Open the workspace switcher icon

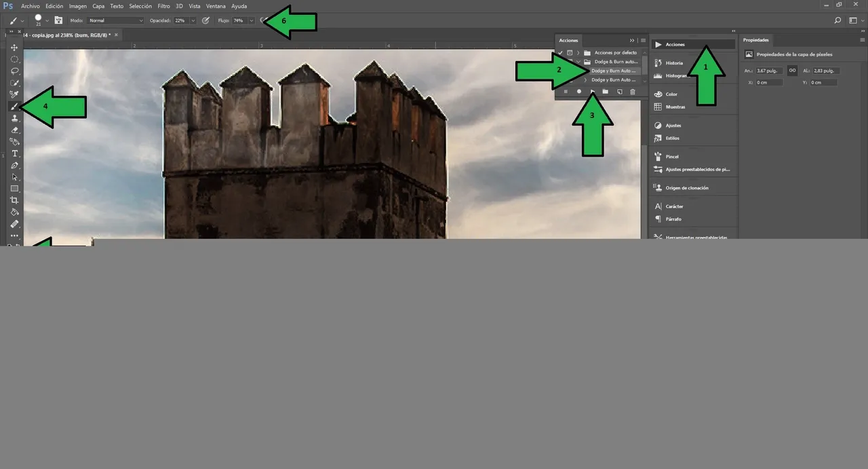pos(854,20)
